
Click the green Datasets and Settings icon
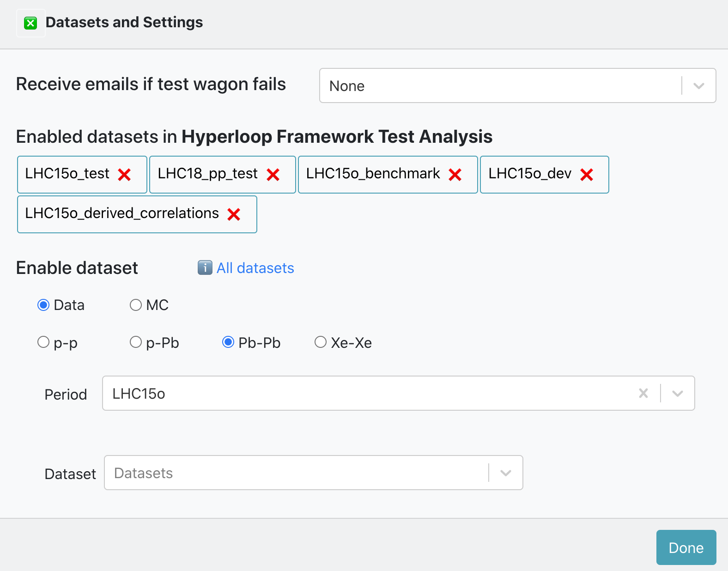[30, 23]
